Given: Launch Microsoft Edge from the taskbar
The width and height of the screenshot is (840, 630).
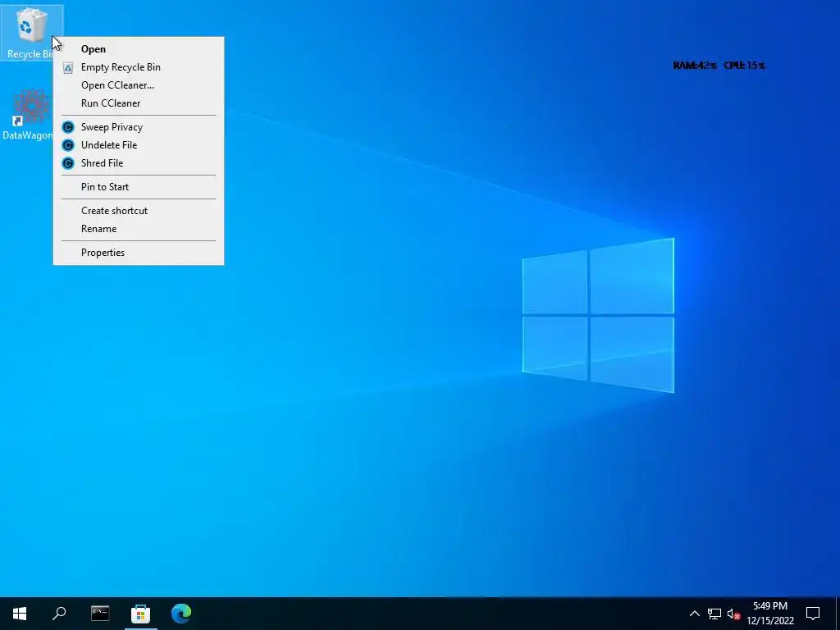Looking at the screenshot, I should [181, 614].
